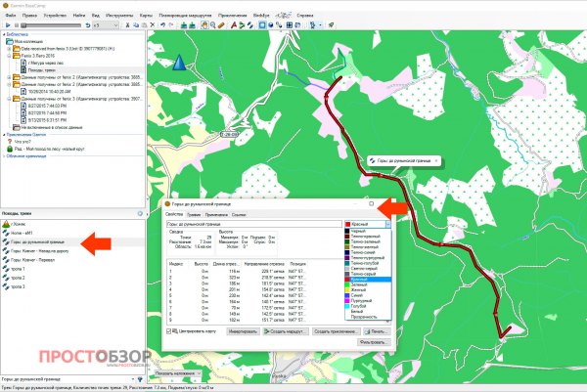587x392 pixels.
Task: Select the Measure ruler tool
Action: pos(222,25)
